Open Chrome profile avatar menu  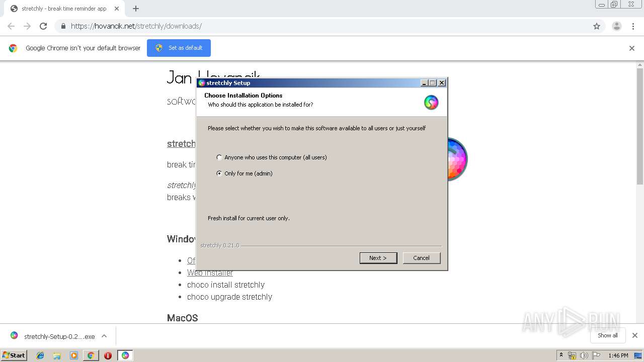pos(617,26)
